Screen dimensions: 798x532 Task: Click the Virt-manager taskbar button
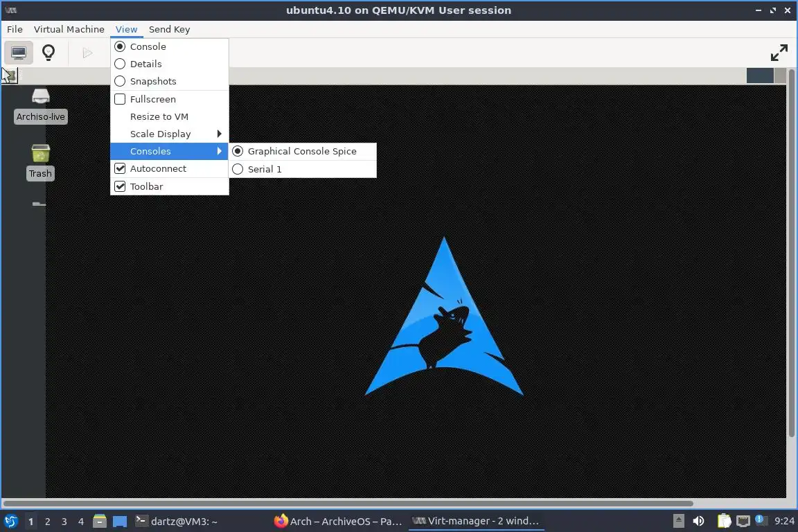pos(476,522)
